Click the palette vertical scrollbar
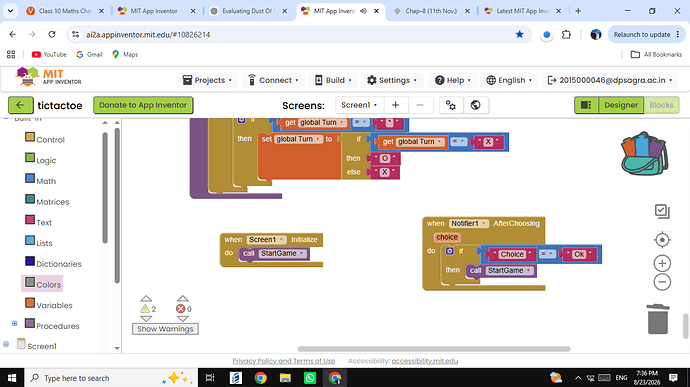This screenshot has width=690, height=387. point(105,188)
